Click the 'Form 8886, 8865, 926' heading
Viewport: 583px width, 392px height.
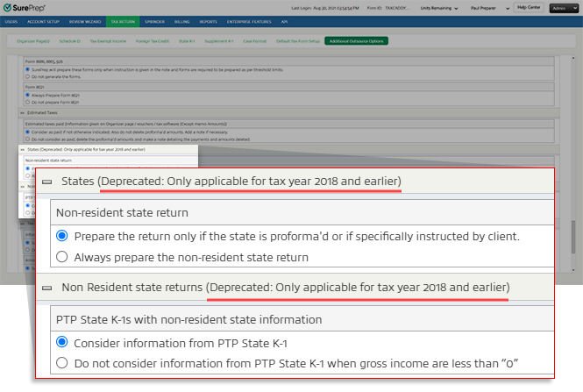pyautogui.click(x=44, y=61)
